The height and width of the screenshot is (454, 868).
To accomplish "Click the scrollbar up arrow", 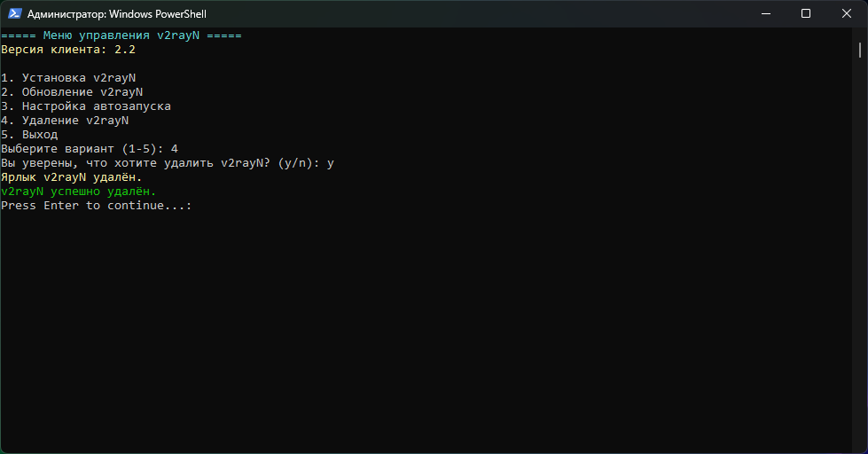I will 862,33.
